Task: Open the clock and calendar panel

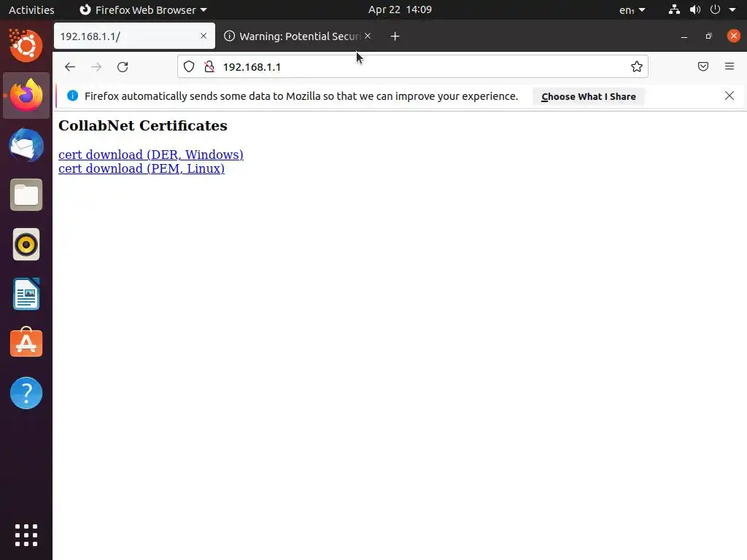Action: (400, 9)
